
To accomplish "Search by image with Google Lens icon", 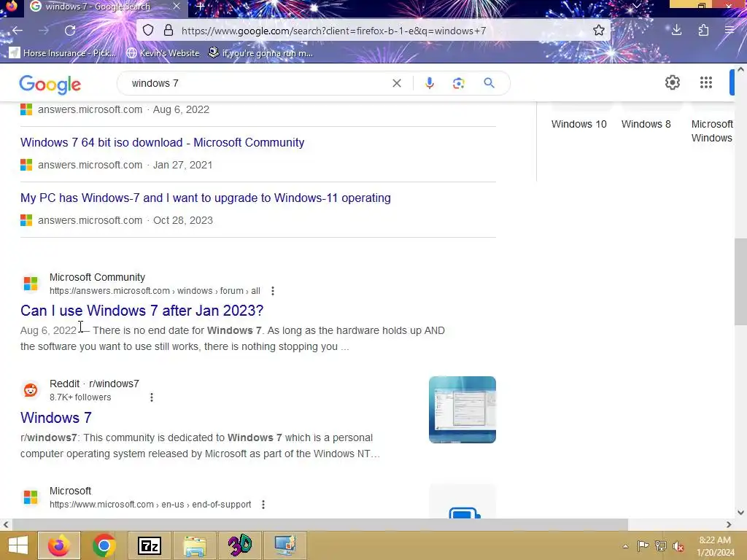I will click(458, 83).
